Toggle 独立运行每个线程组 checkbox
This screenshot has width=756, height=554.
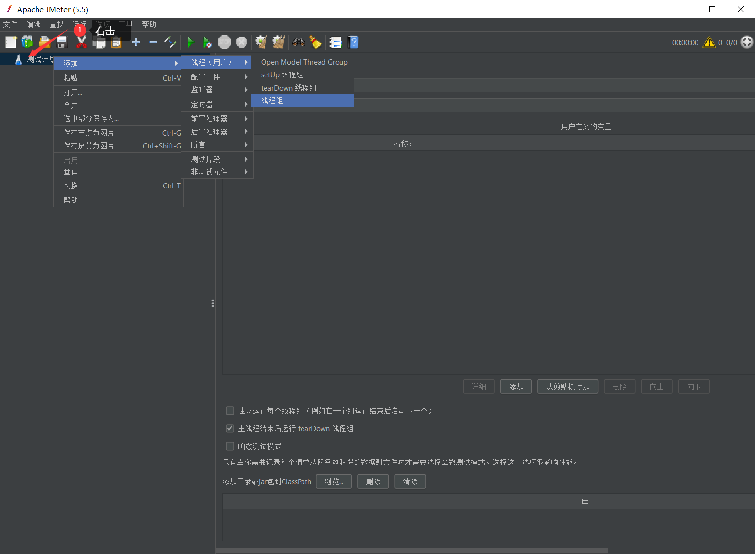point(230,411)
